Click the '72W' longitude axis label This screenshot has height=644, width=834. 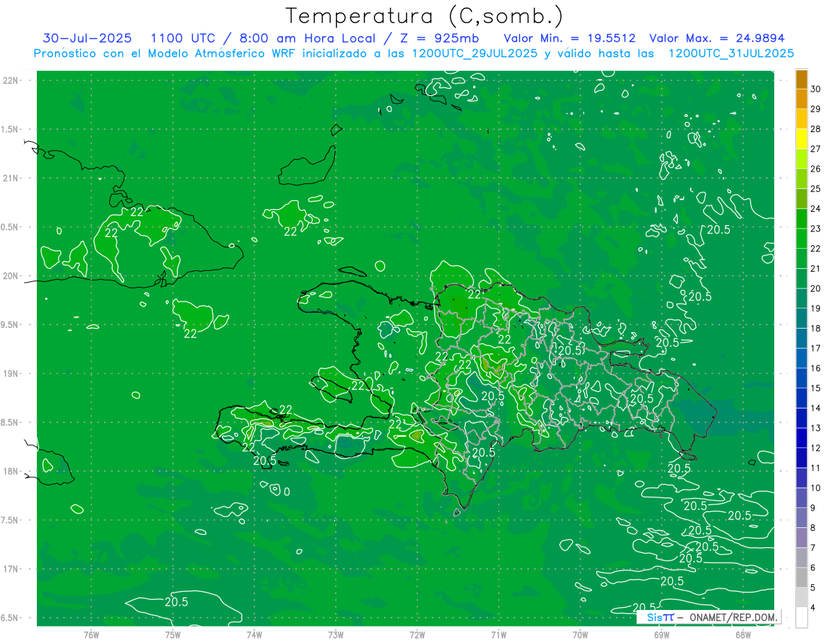pos(418,634)
